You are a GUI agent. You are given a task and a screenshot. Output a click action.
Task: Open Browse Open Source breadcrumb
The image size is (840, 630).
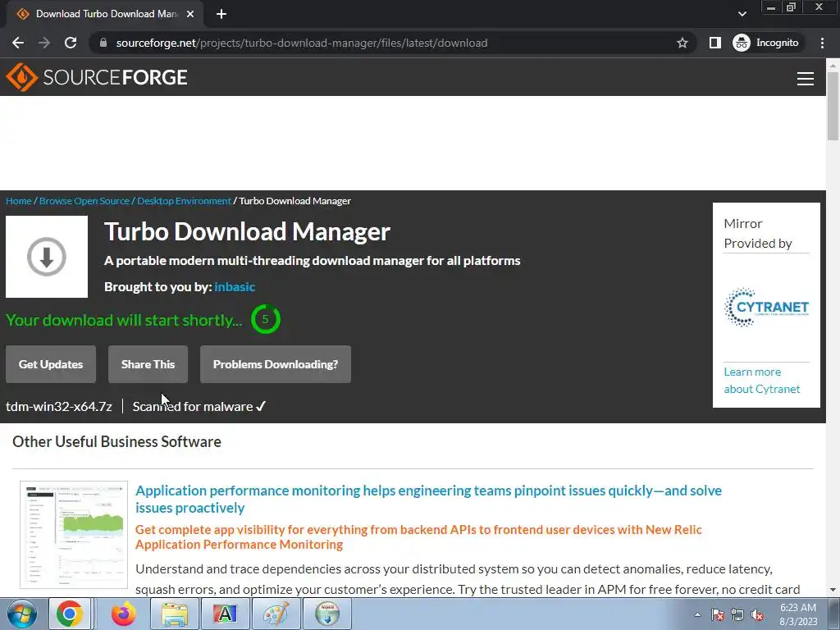(84, 201)
